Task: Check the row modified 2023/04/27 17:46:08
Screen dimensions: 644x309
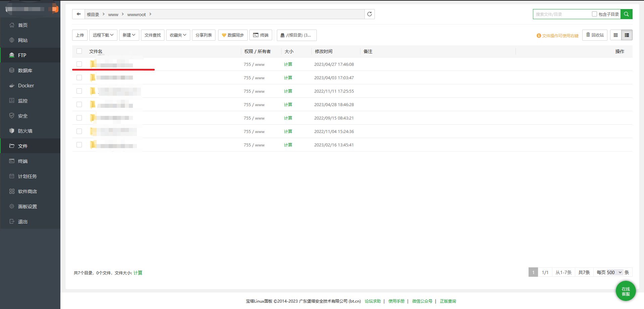Action: 79,64
